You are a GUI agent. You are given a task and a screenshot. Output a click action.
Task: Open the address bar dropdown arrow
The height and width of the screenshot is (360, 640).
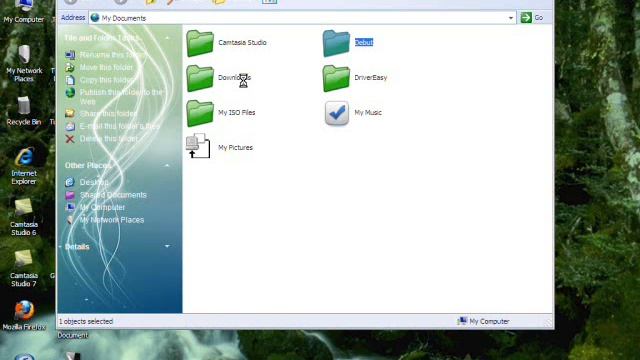coord(511,18)
